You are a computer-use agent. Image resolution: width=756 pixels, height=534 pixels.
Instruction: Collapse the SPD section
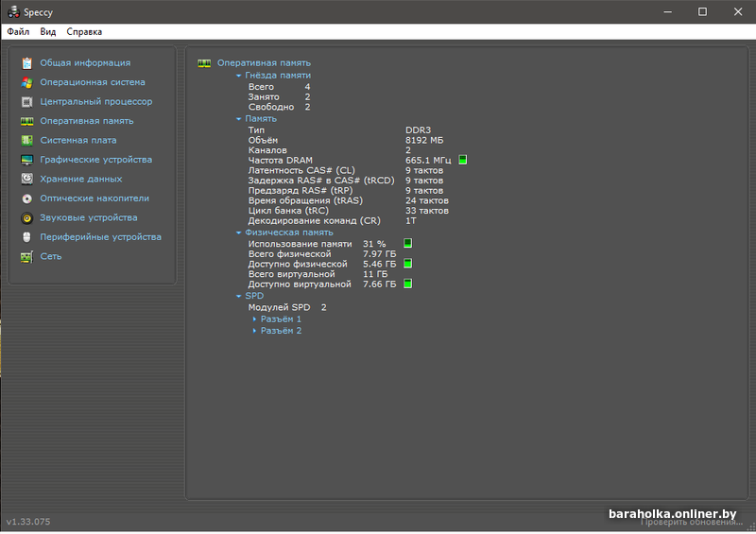(238, 296)
